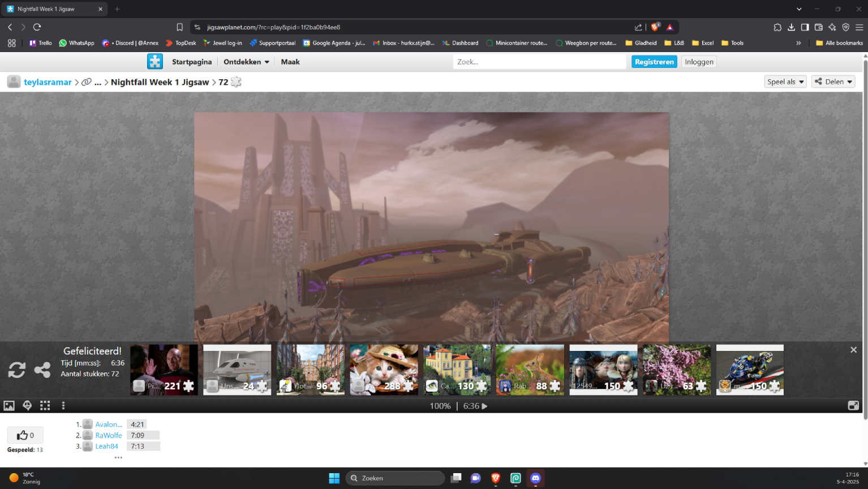Screen dimensions: 868x489
Task: Open Startpagina menu item
Action: (x=192, y=62)
